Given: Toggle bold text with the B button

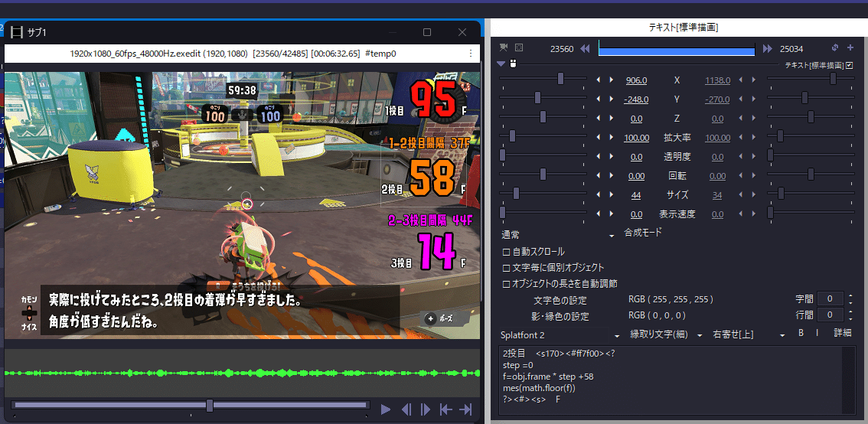Looking at the screenshot, I should click(801, 333).
